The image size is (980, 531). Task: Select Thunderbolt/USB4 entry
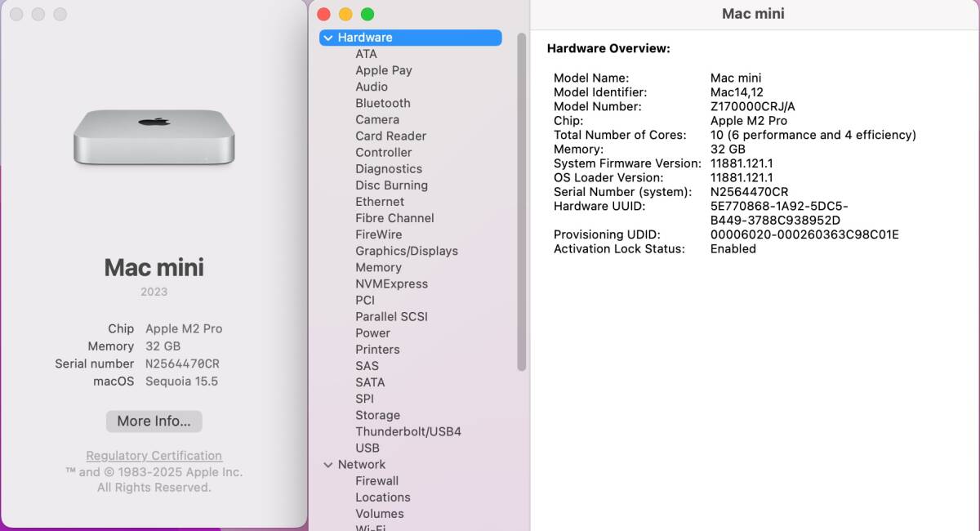[x=408, y=431]
